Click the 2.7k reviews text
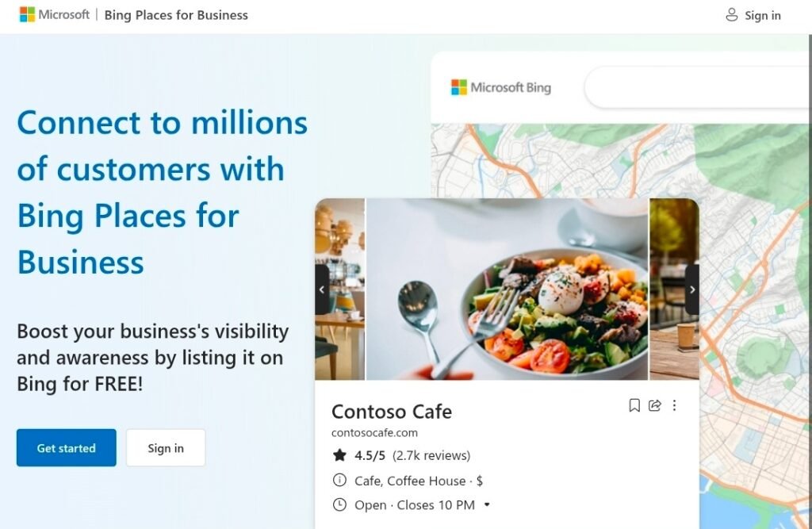 (x=431, y=455)
